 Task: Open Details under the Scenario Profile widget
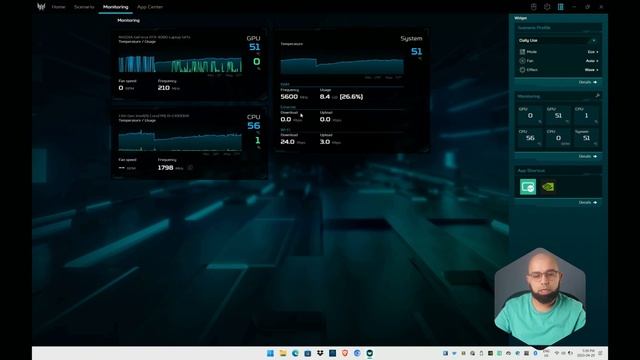[x=588, y=82]
